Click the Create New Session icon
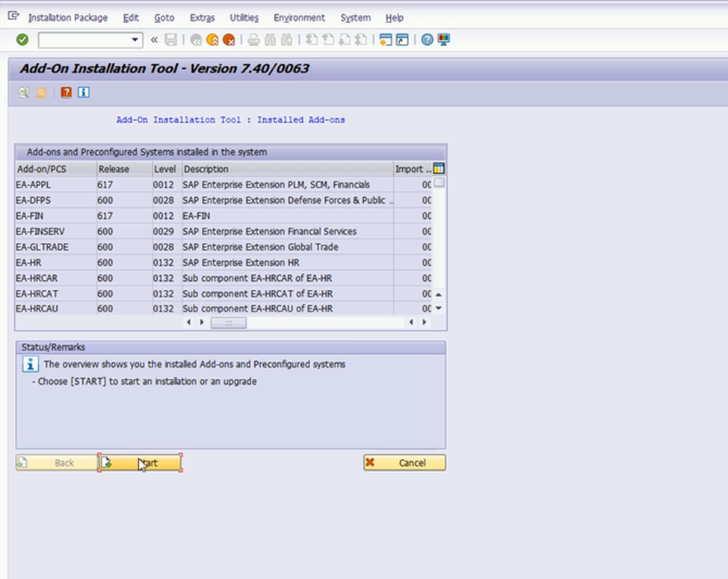The image size is (728, 579). [386, 40]
